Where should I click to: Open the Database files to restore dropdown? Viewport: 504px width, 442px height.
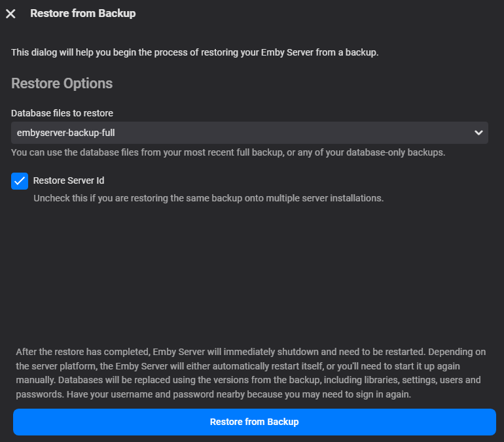[249, 133]
